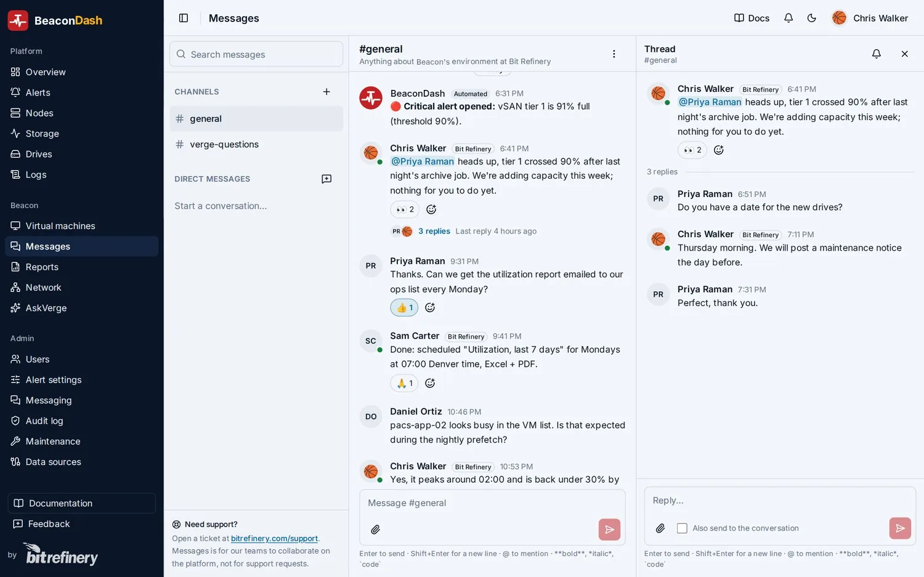Toggle thread notification bell
This screenshot has width=924, height=577.
(x=877, y=54)
